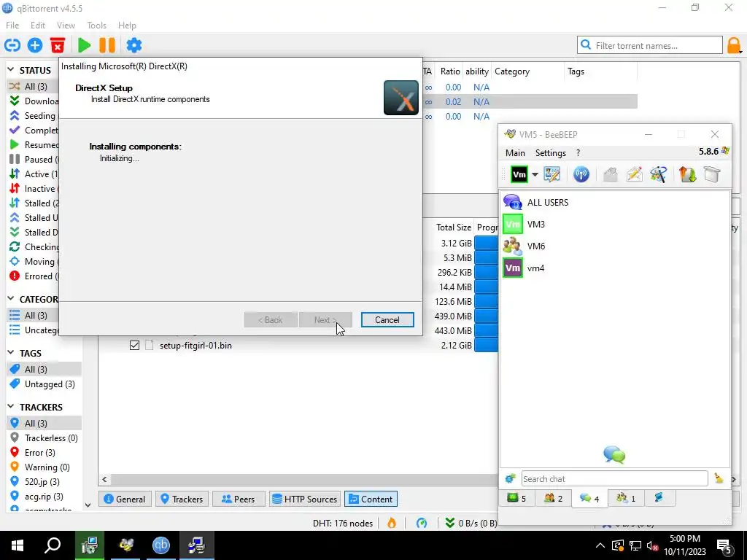Viewport: 747px width, 560px height.
Task: Click the taskbar search magnifier icon
Action: pyautogui.click(x=53, y=545)
